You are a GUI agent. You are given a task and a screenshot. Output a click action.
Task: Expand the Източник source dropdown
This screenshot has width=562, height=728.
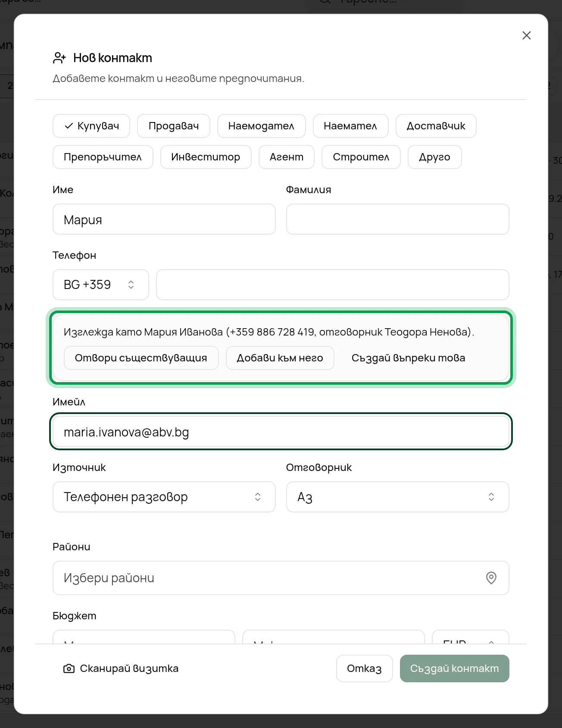[x=164, y=497]
